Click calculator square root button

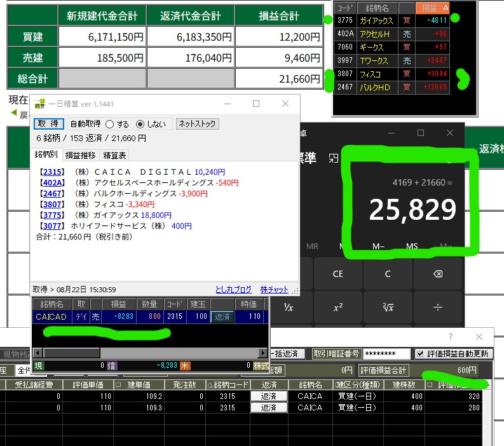[388, 307]
